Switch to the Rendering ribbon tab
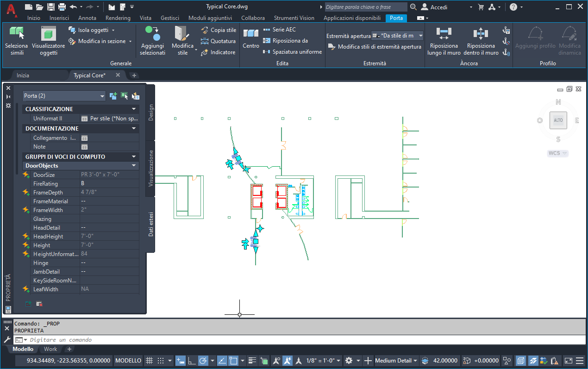The height and width of the screenshot is (369, 588). [x=118, y=18]
